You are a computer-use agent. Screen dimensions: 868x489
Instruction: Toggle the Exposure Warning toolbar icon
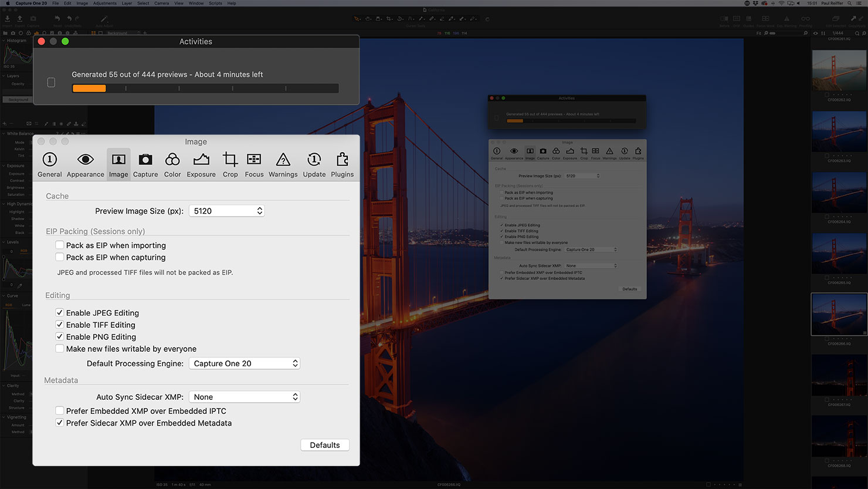786,20
